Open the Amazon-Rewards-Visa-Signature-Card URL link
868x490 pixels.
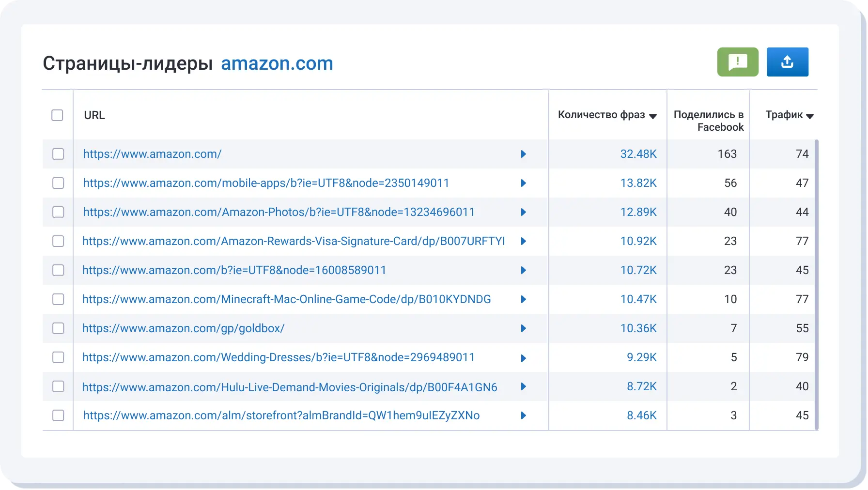294,241
